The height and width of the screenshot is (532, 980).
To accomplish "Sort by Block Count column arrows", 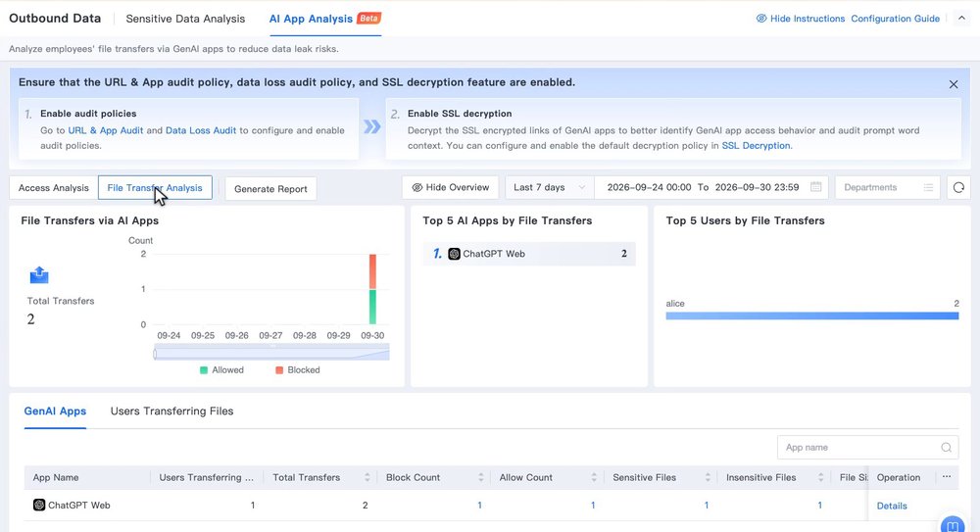I will pyautogui.click(x=480, y=477).
